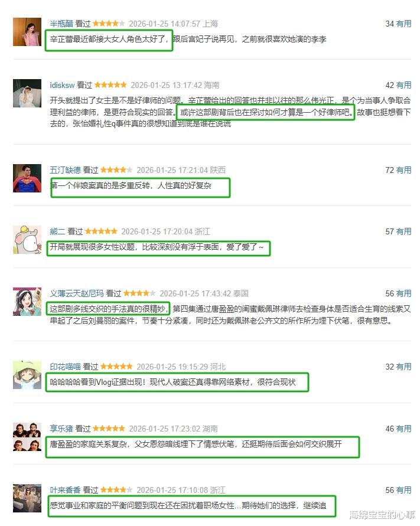The image size is (420, 526).
Task: Click 有用 beside the 72 count
Action: pyautogui.click(x=404, y=170)
